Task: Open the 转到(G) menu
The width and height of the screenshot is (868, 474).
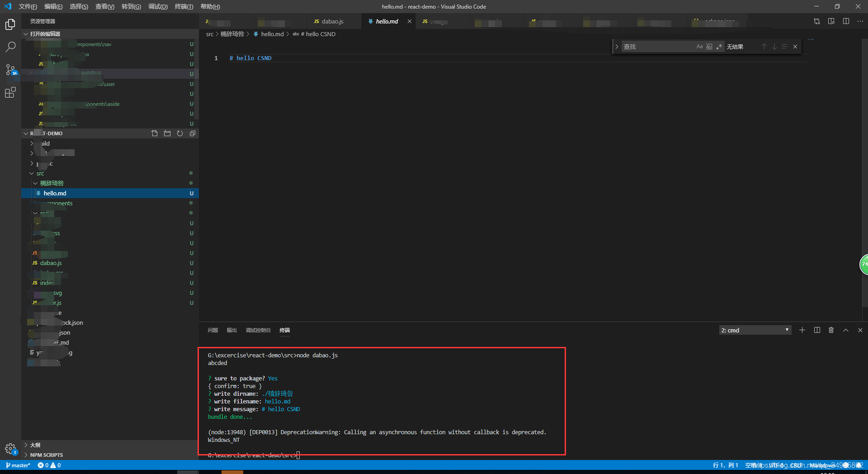Action: [x=131, y=6]
